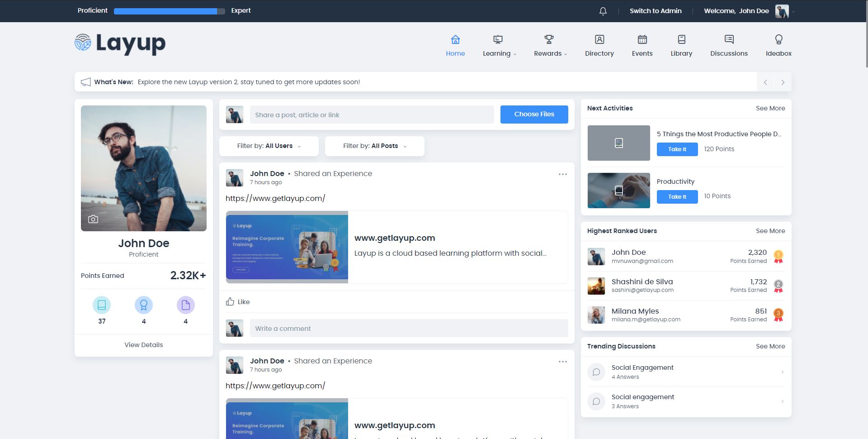Open the notification bell
Image resolution: width=868 pixels, height=439 pixels.
[603, 11]
